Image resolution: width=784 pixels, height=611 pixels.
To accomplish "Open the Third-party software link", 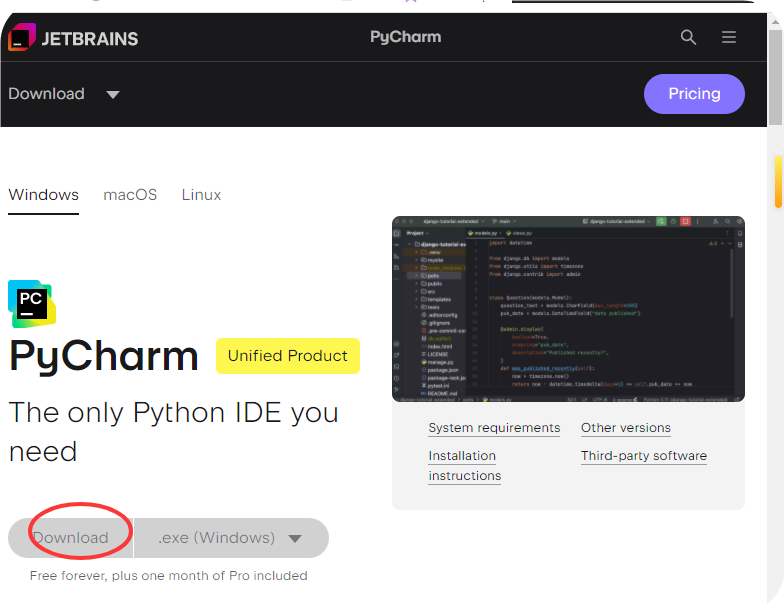I will pos(644,456).
